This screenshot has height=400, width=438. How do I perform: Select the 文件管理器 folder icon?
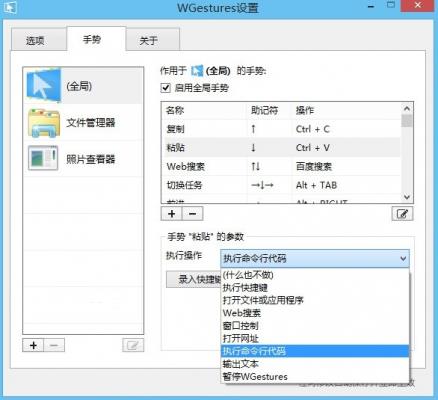pyautogui.click(x=44, y=123)
